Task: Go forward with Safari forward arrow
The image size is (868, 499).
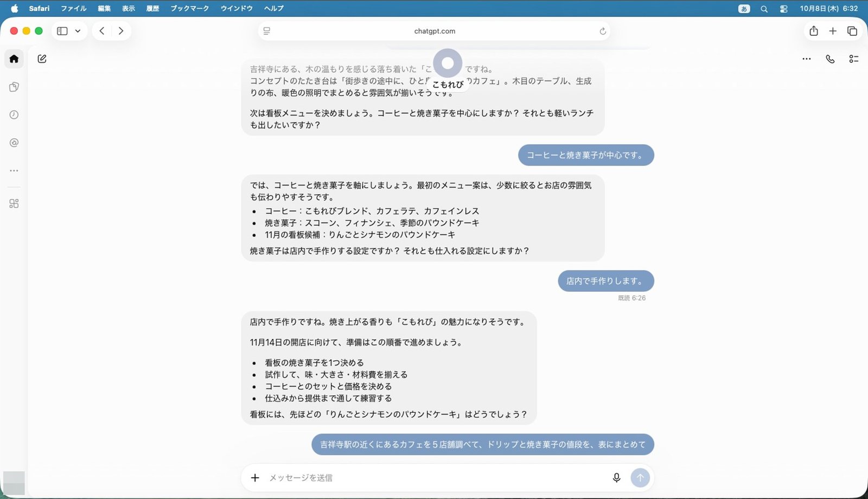Action: tap(121, 31)
